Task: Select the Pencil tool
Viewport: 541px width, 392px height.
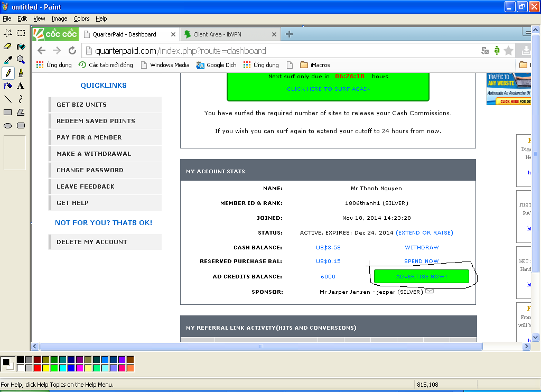Action: coord(8,73)
